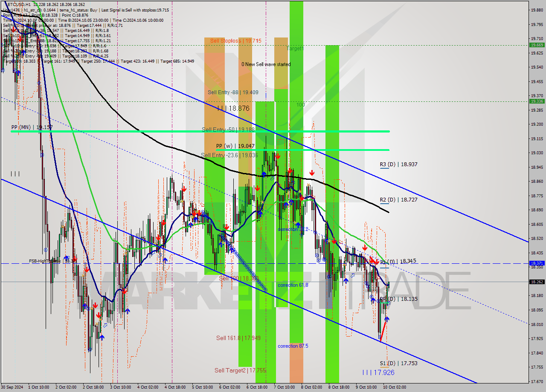
Task: Click the 'S1 (D) | 17.753' support label
Action: [x=398, y=363]
